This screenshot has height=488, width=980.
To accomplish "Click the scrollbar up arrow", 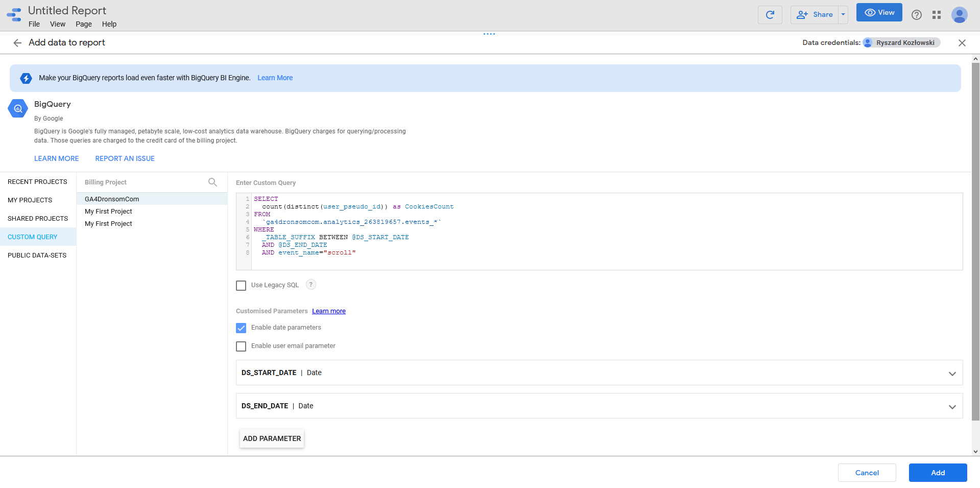I will tap(975, 59).
